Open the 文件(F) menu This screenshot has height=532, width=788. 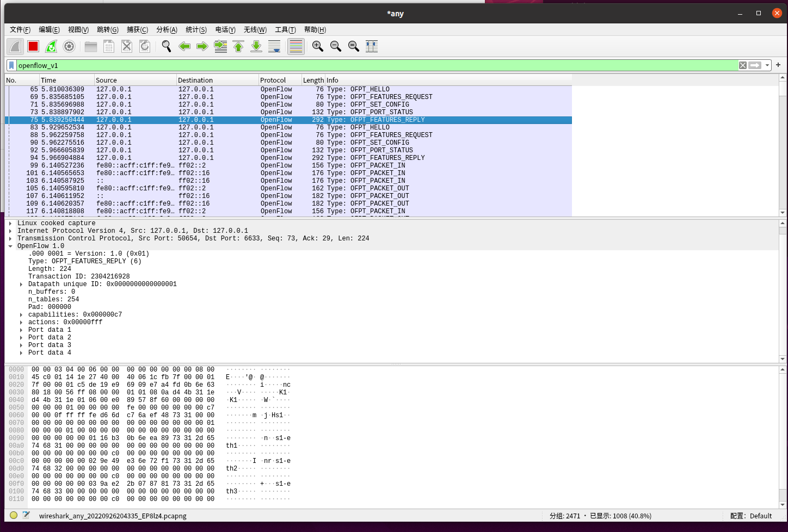click(x=20, y=29)
